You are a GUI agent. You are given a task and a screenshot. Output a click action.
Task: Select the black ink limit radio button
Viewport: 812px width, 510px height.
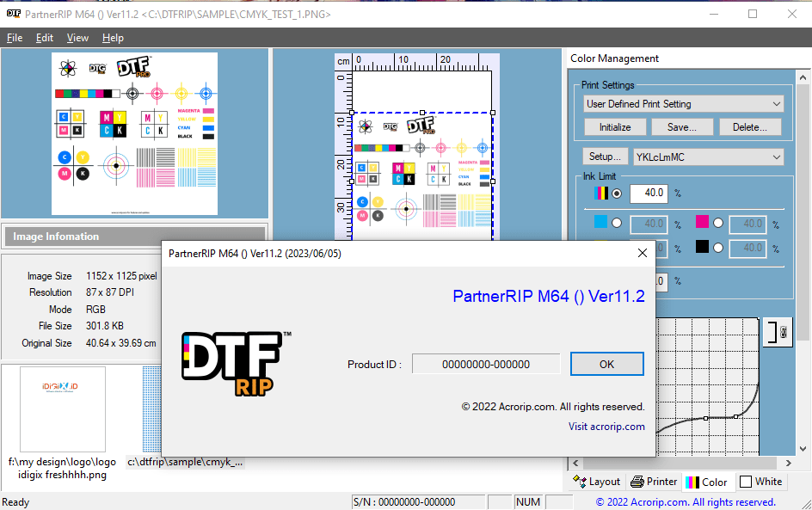[717, 248]
